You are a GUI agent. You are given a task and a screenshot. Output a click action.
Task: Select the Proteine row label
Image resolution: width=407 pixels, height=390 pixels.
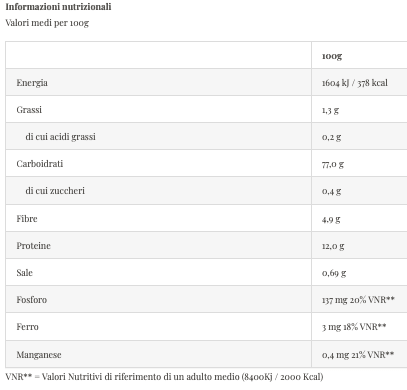coord(33,246)
